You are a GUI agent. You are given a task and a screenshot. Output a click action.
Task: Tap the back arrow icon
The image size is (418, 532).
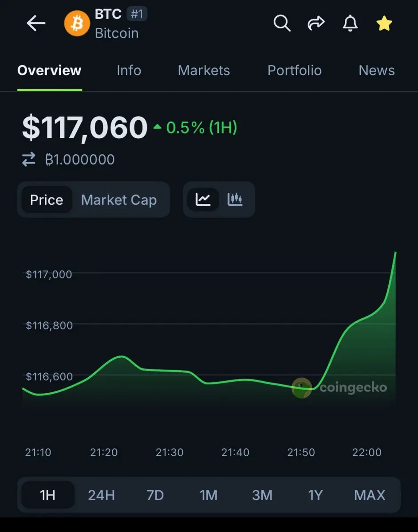36,23
